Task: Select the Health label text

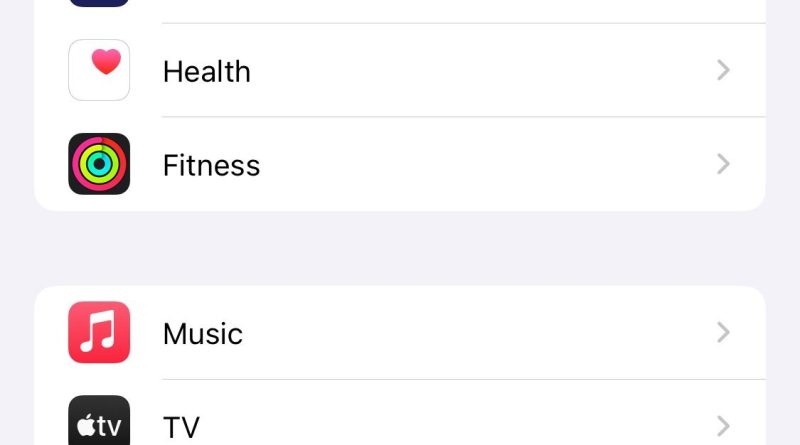Action: (207, 71)
